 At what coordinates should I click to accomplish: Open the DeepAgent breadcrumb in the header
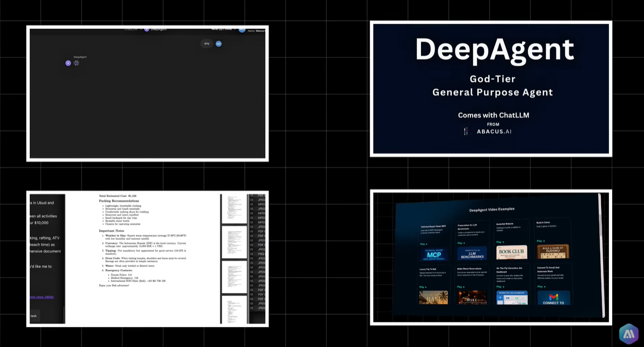point(156,29)
